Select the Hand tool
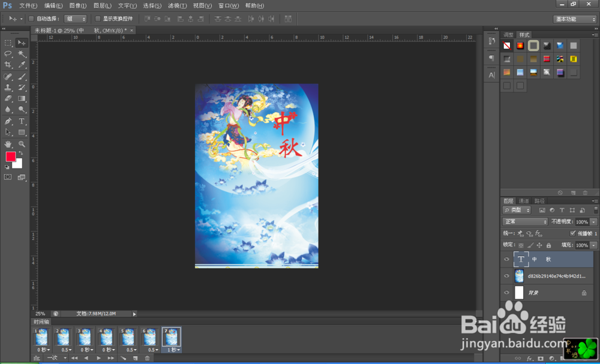The image size is (600, 364). (x=8, y=144)
